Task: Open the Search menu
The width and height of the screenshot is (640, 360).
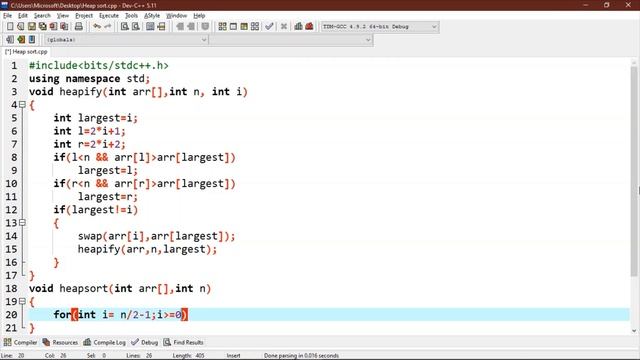Action: coord(42,16)
